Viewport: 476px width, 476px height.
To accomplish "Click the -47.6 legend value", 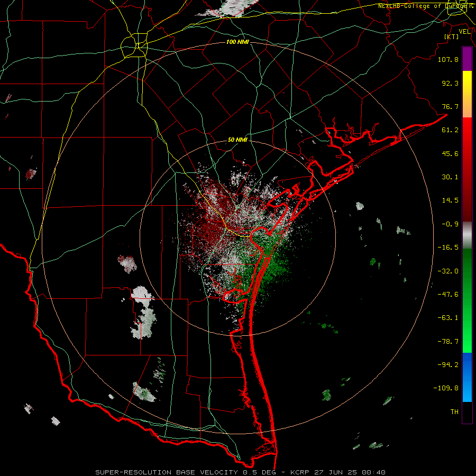I will (x=448, y=295).
